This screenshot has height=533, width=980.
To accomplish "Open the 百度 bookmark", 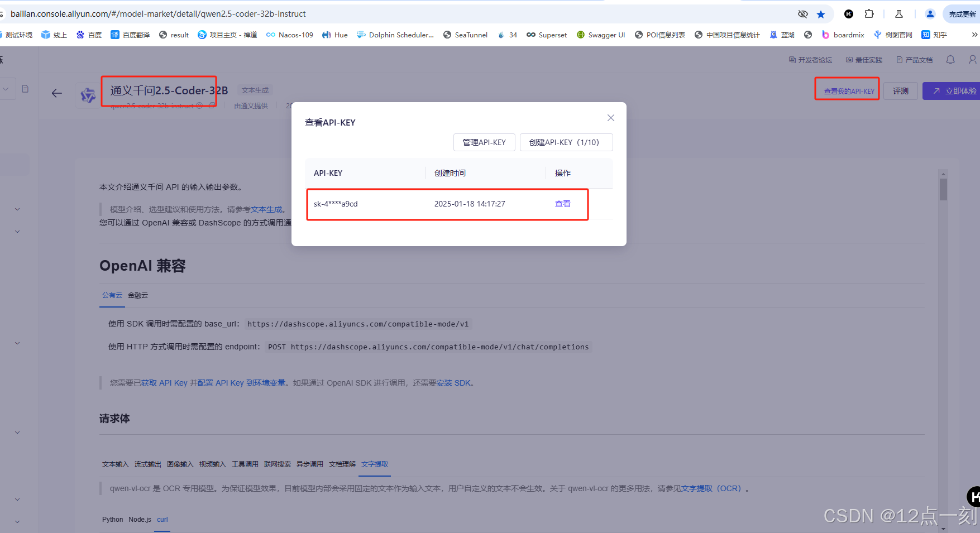I will coord(89,35).
